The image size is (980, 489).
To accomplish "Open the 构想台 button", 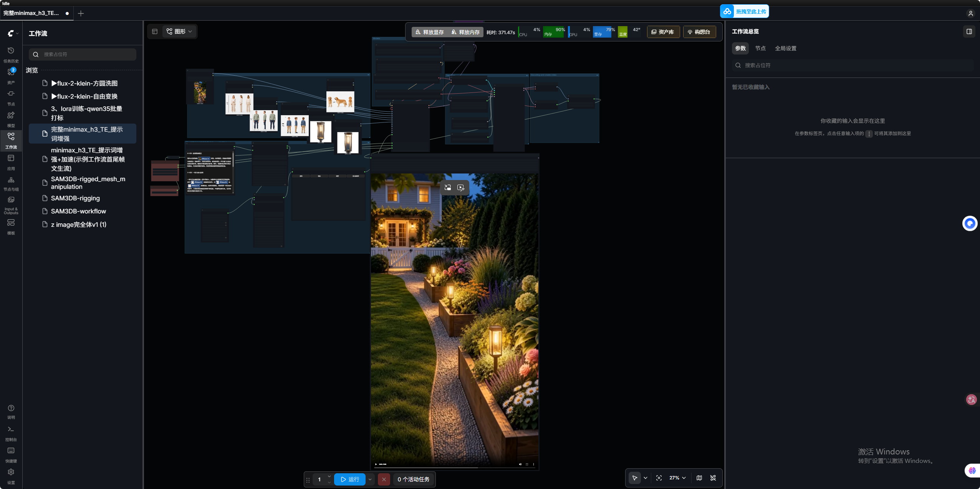I will click(x=699, y=32).
